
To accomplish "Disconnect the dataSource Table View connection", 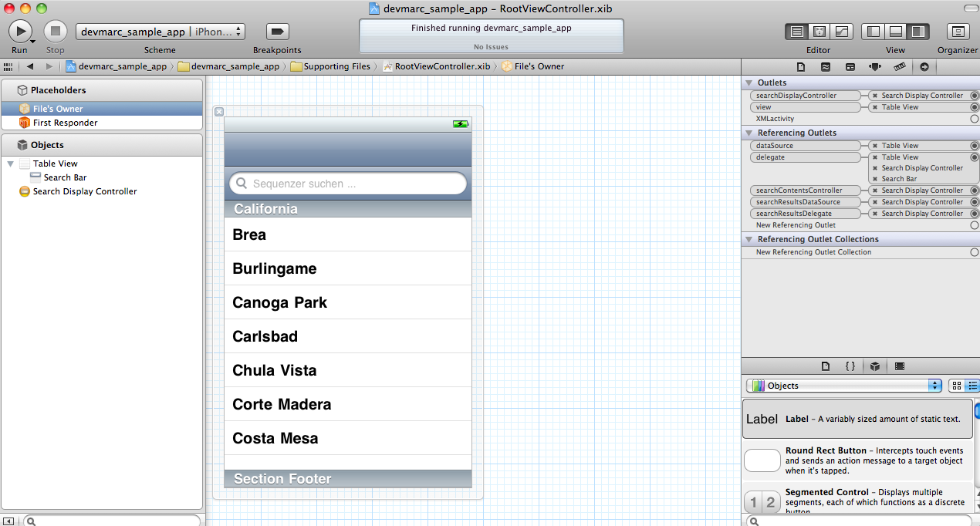I will click(x=875, y=146).
